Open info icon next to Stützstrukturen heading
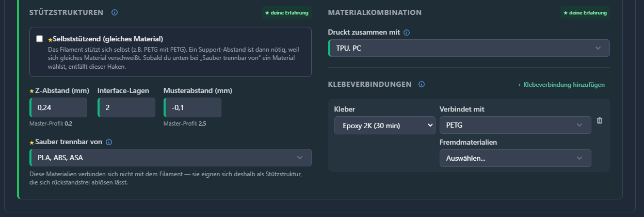This screenshot has height=217, width=644. coord(115,12)
